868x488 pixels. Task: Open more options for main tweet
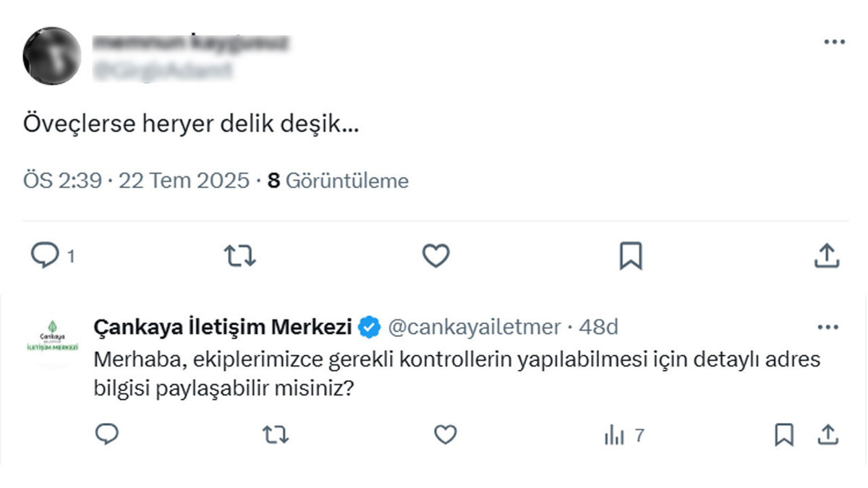834,42
